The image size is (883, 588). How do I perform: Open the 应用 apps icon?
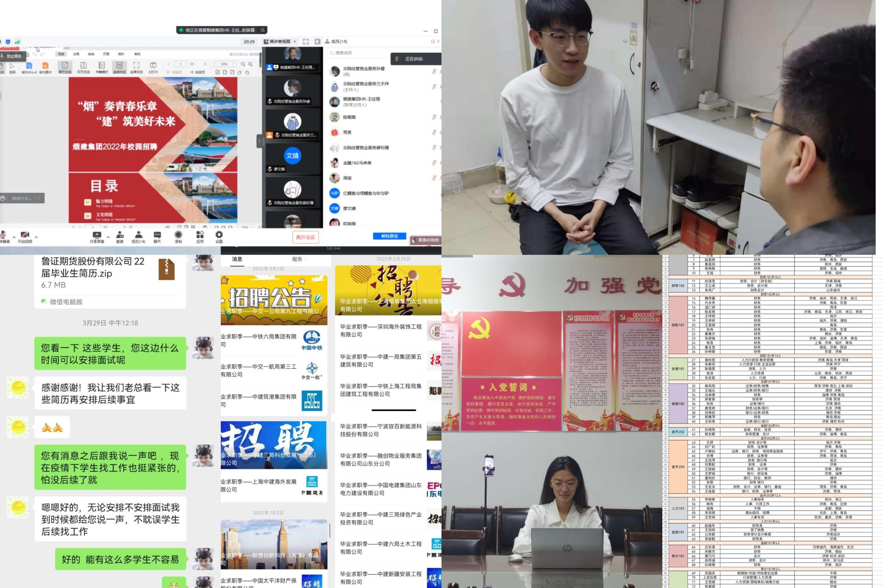point(200,237)
